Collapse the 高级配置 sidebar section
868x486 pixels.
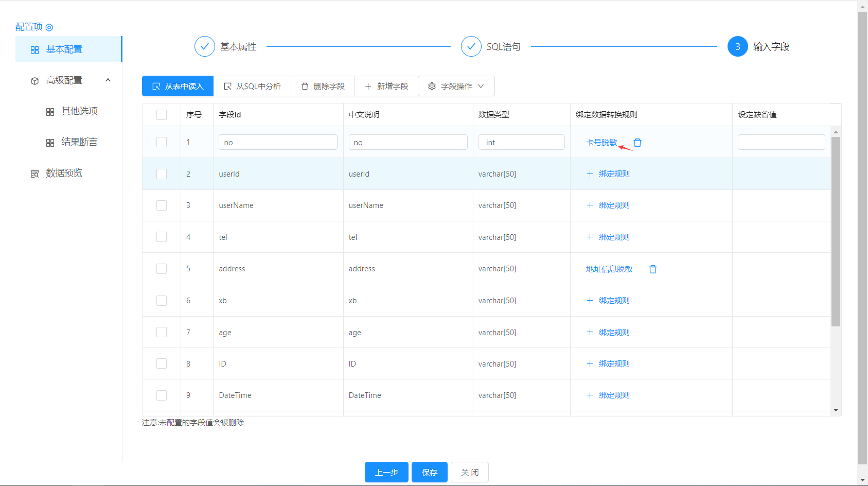(x=108, y=80)
